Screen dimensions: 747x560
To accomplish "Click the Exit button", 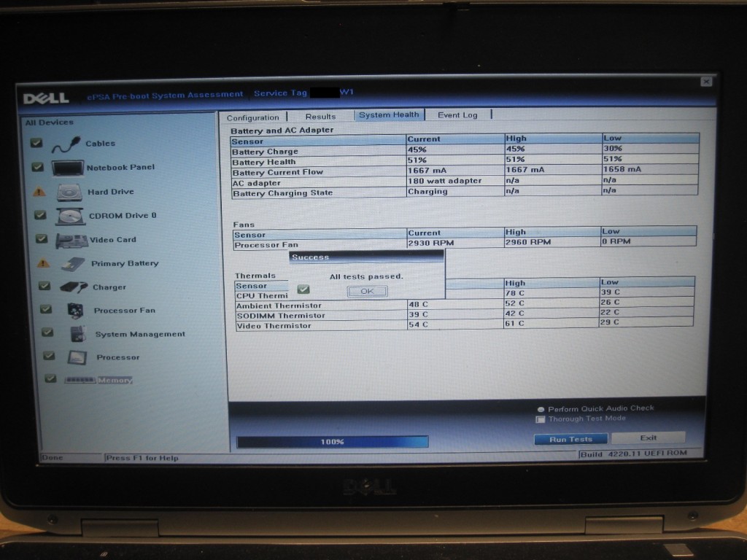I will [x=649, y=437].
